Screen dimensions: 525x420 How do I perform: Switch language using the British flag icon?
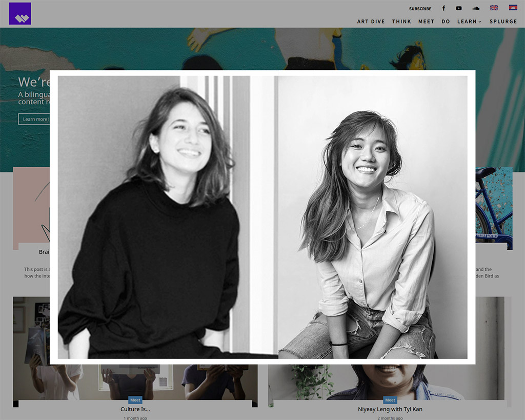[494, 7]
